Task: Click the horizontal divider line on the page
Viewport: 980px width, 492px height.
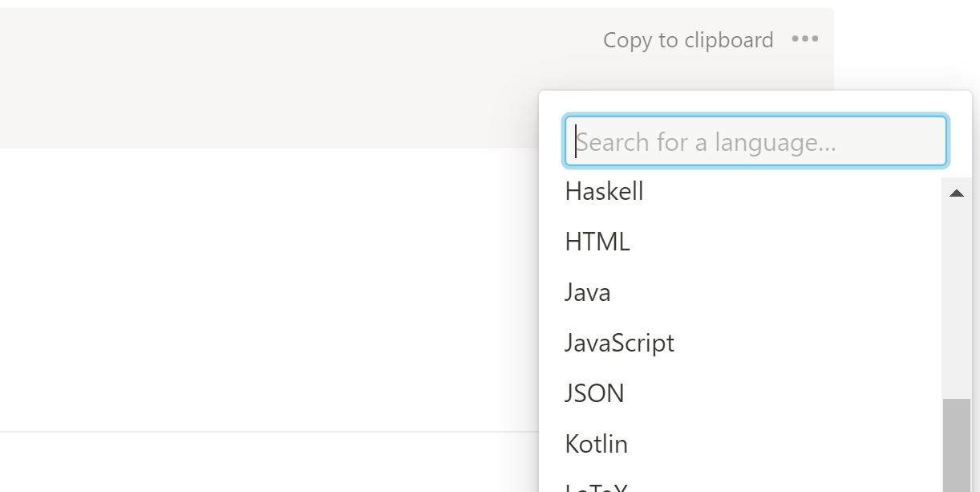Action: [265, 432]
